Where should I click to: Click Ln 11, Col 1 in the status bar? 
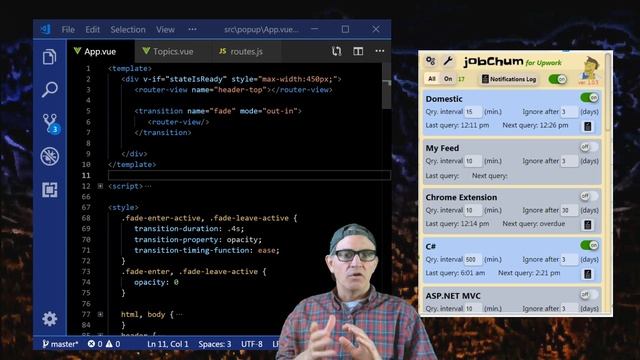coord(168,344)
